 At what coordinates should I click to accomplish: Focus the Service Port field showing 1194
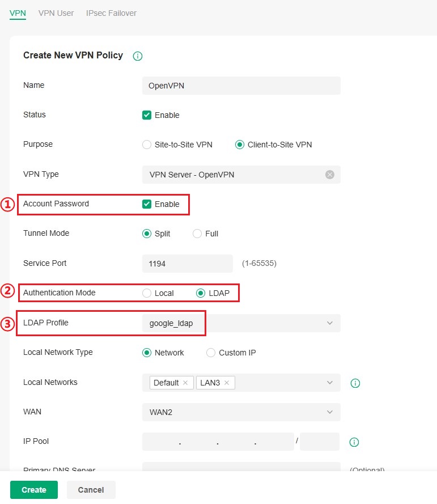[188, 264]
